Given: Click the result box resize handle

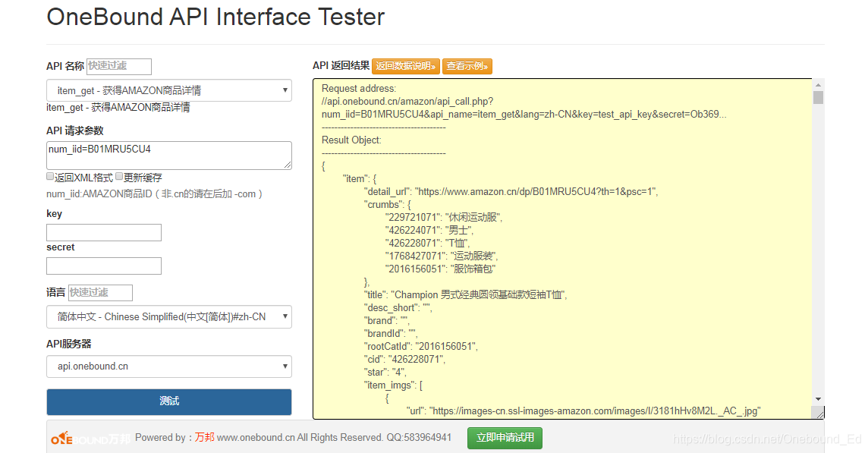Looking at the screenshot, I should [x=820, y=414].
